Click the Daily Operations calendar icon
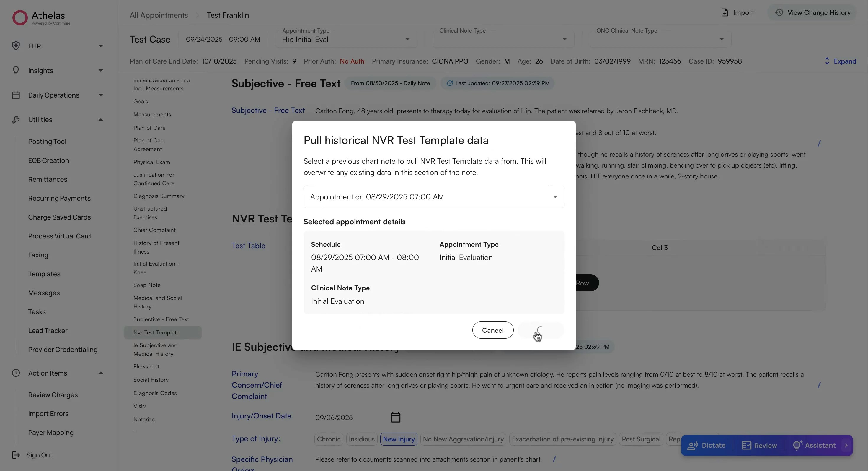 (16, 95)
